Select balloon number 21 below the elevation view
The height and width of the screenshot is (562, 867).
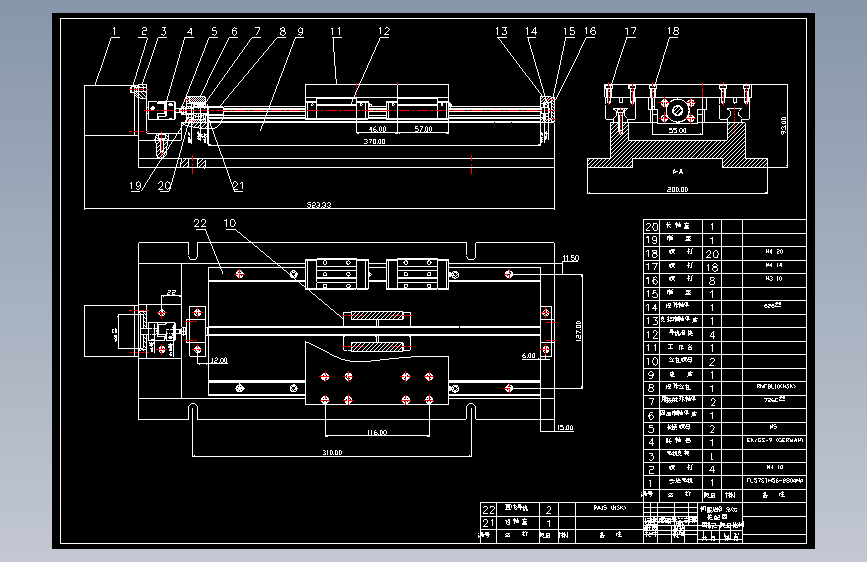(238, 186)
